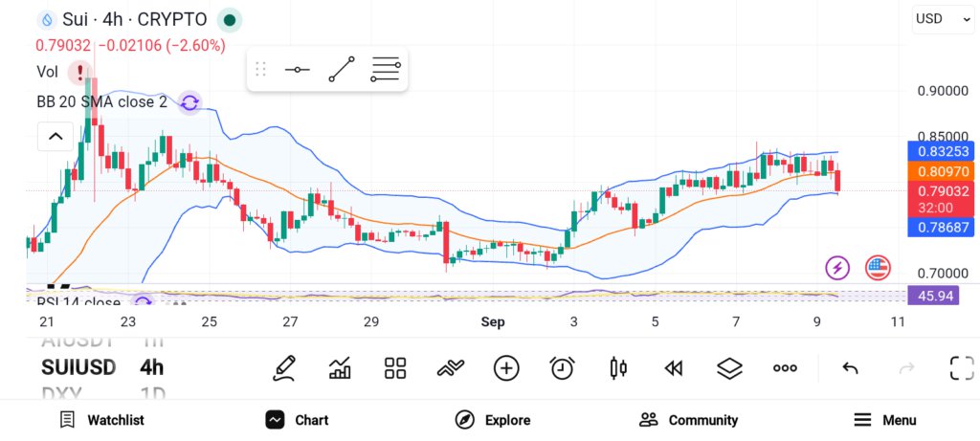Select the trend line drawing tool

tap(342, 69)
